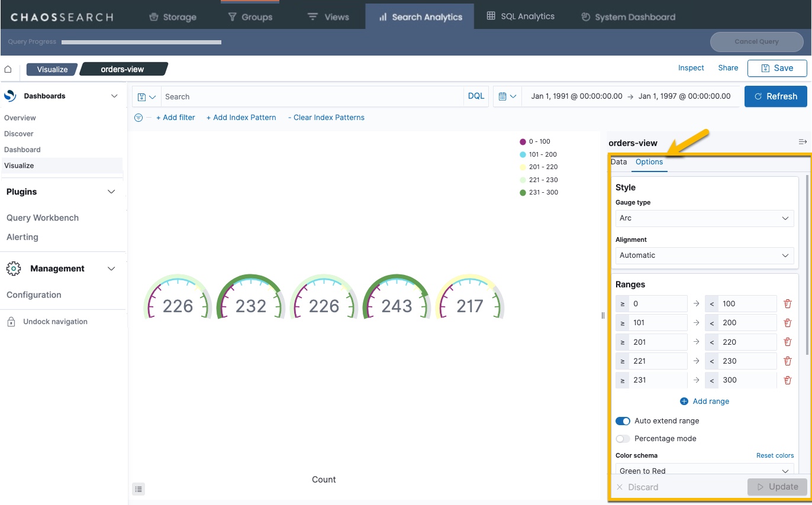Open Dashboard in the sidebar

point(22,150)
